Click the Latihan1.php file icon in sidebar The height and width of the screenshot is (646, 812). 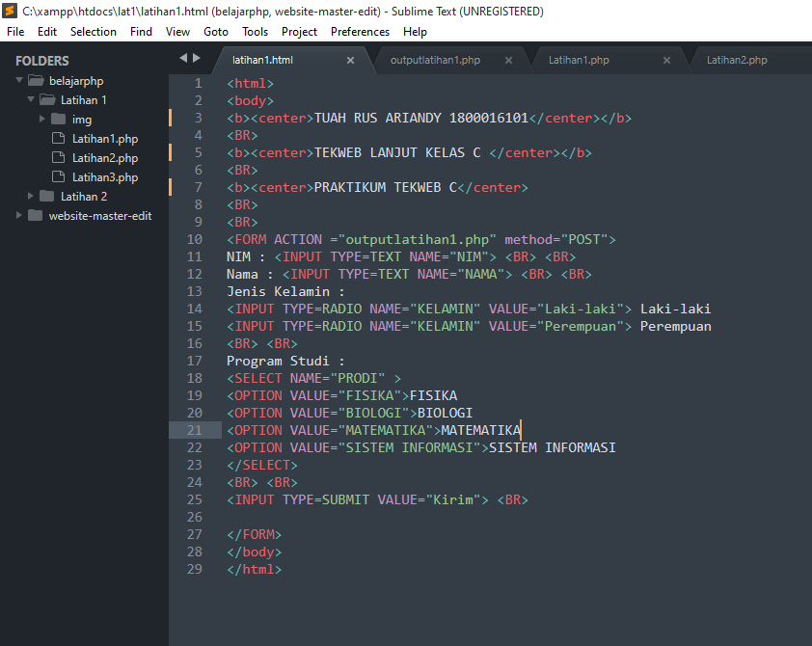point(59,138)
